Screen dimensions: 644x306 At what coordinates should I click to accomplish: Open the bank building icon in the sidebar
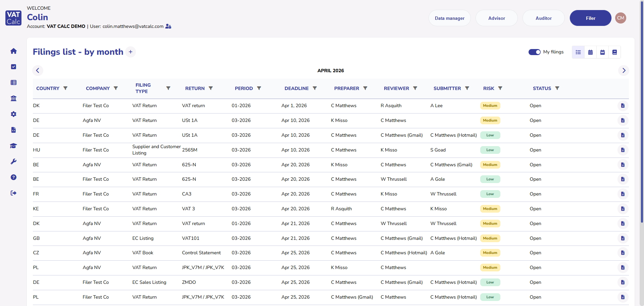click(x=13, y=98)
